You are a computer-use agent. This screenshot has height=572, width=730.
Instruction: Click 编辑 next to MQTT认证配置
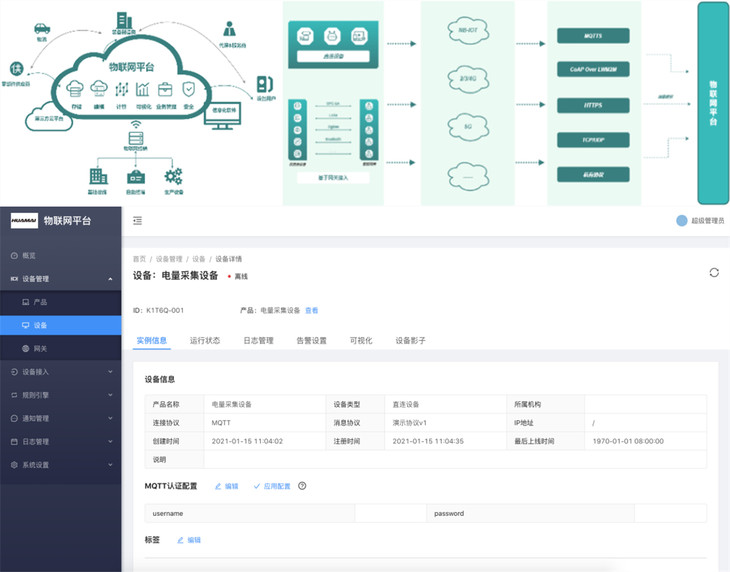(227, 486)
